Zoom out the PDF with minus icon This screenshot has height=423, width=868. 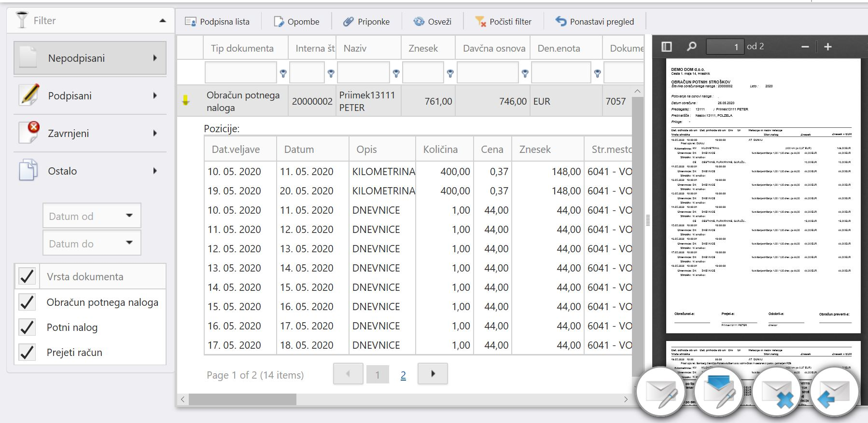click(x=805, y=47)
